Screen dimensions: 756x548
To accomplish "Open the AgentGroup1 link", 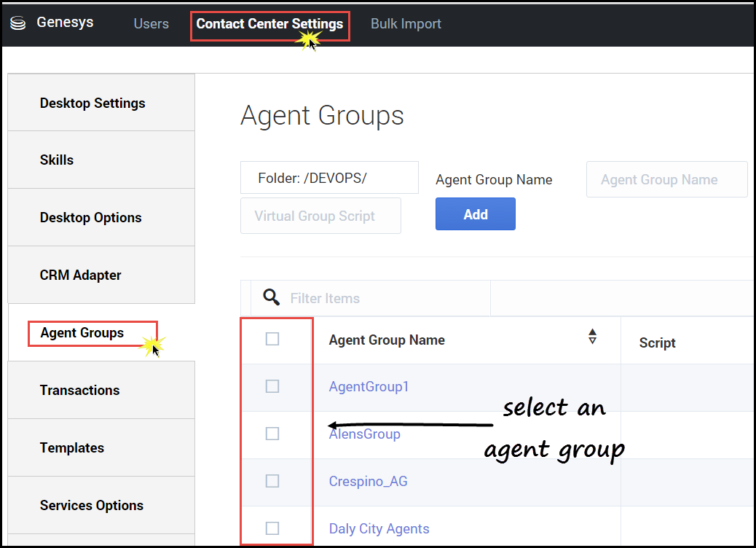I will tap(369, 386).
